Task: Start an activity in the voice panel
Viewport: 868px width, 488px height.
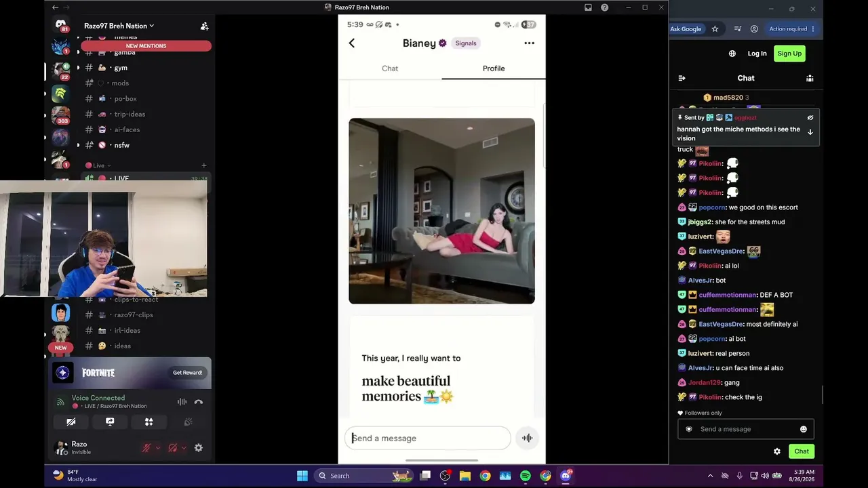Action: click(x=149, y=422)
